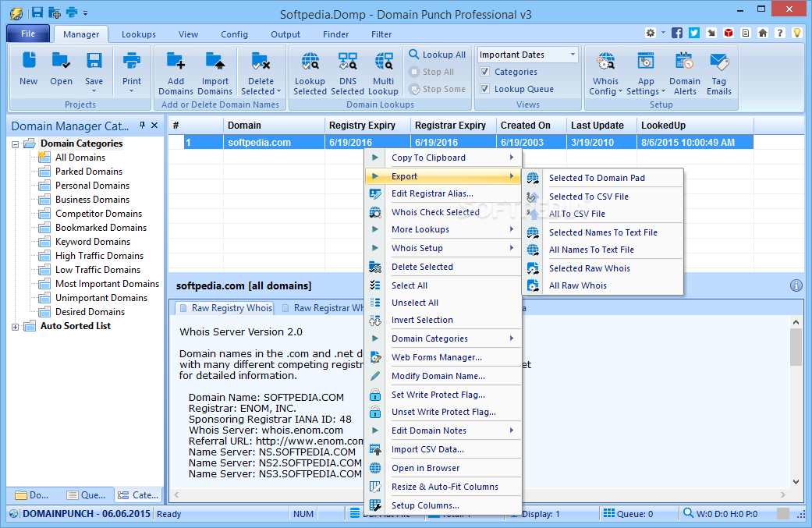
Task: Click the info icon beside domain details
Action: tap(796, 285)
